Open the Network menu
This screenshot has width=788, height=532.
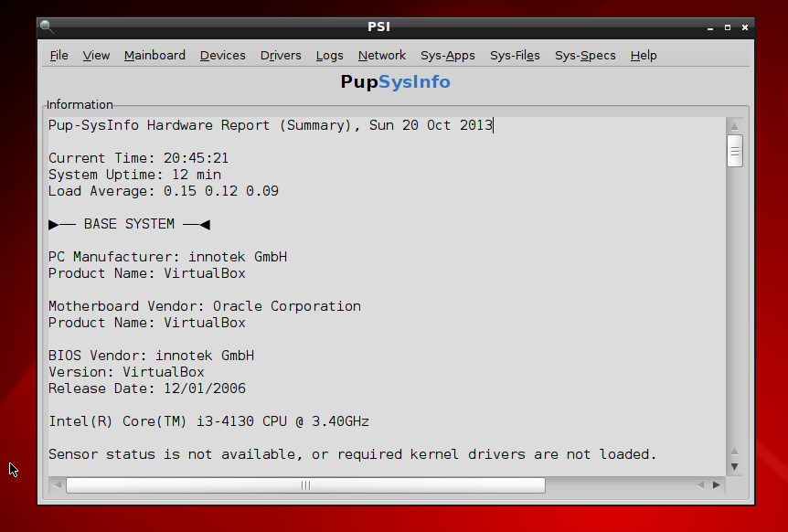[x=382, y=55]
